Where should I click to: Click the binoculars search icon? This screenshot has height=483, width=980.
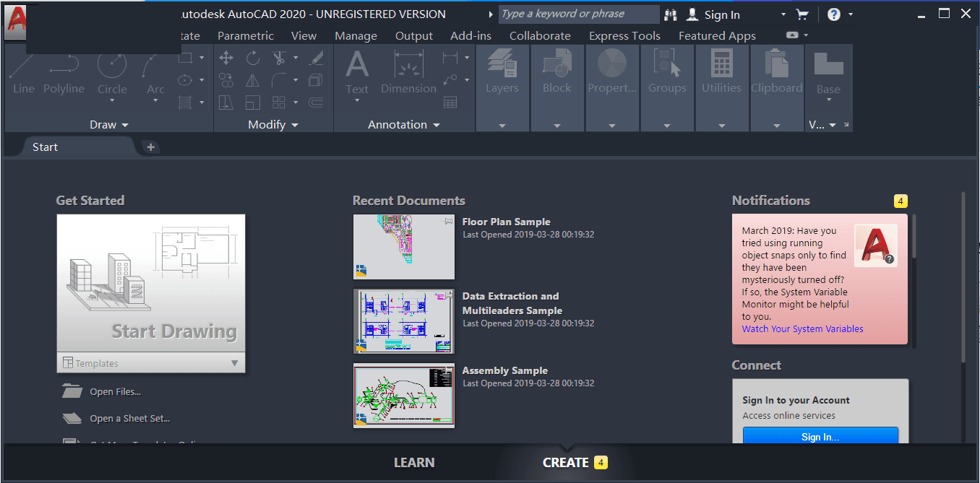[x=671, y=14]
